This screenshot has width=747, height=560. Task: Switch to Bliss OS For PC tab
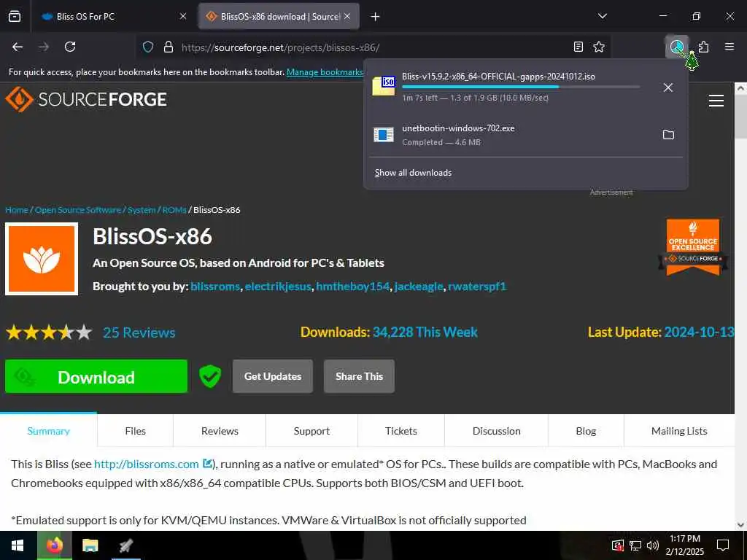[x=113, y=16]
